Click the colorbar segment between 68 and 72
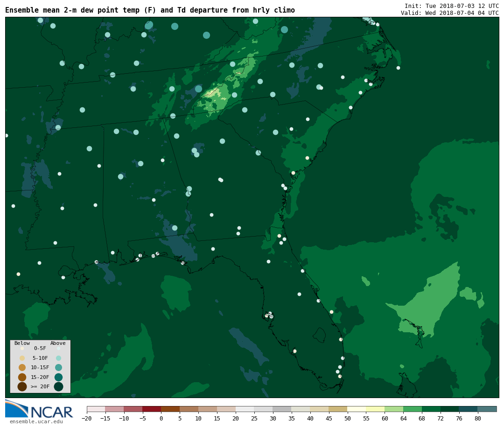 coord(431,409)
